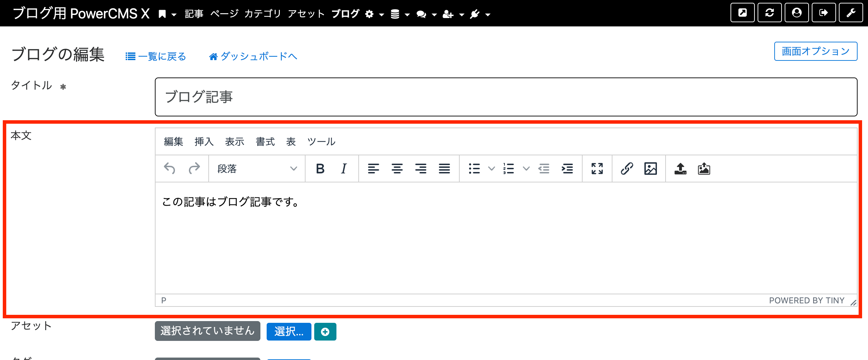Open the editor ツール menu

pyautogui.click(x=322, y=141)
